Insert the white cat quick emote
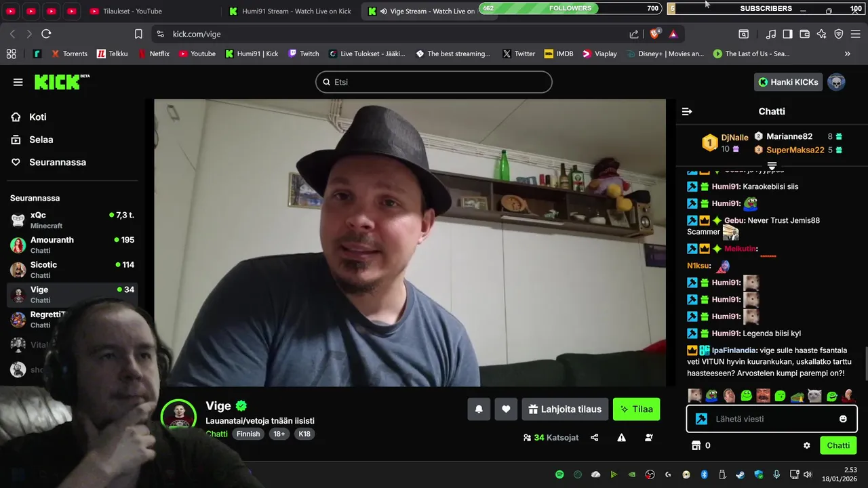This screenshot has height=488, width=868. pyautogui.click(x=815, y=396)
